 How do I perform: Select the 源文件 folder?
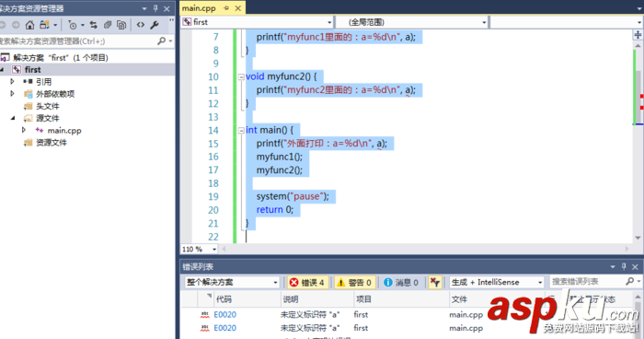tap(47, 118)
